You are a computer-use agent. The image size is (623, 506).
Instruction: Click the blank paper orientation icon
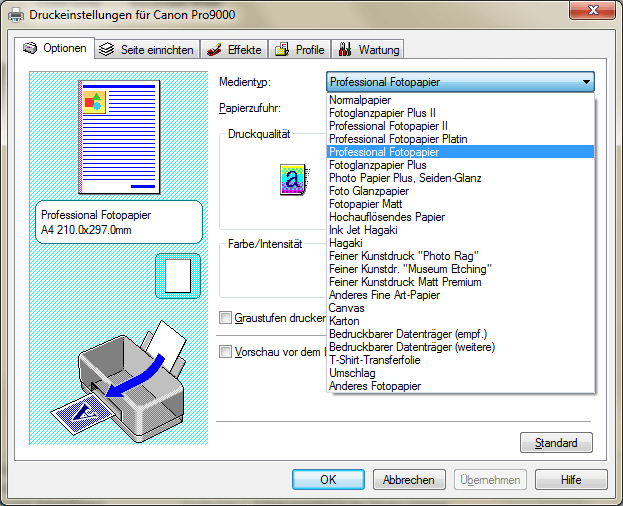[178, 276]
